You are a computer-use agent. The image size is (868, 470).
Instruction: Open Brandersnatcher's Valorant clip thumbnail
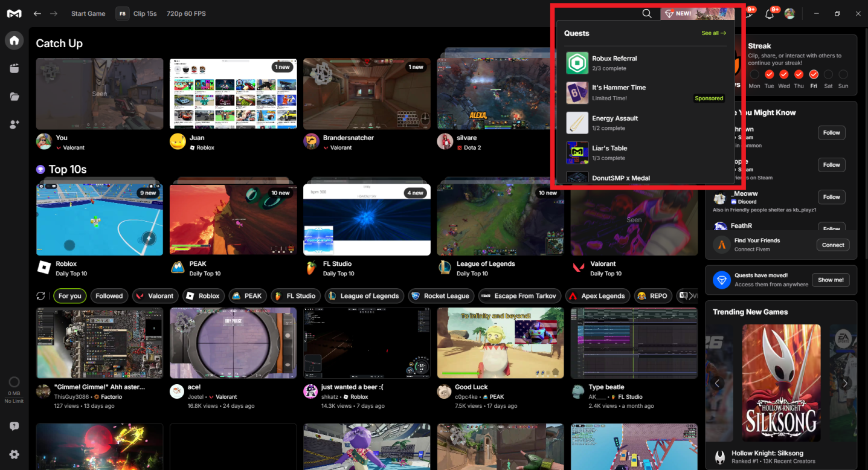(367, 94)
